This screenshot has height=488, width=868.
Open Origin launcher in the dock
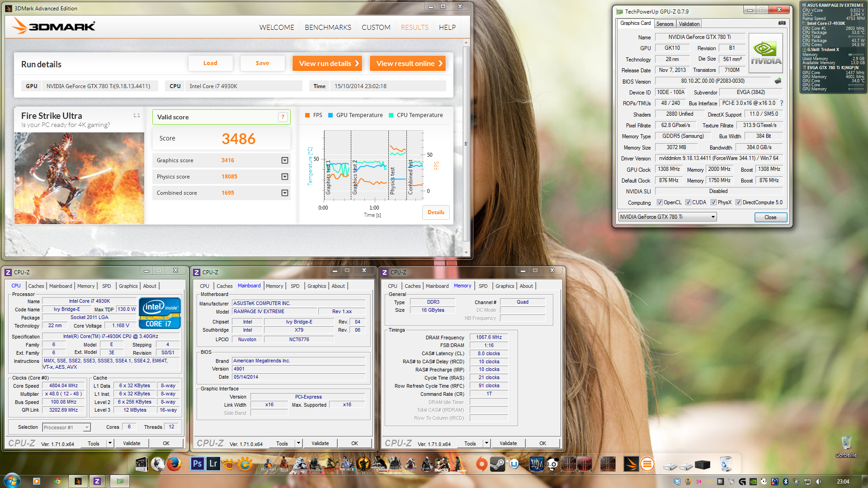[482, 464]
